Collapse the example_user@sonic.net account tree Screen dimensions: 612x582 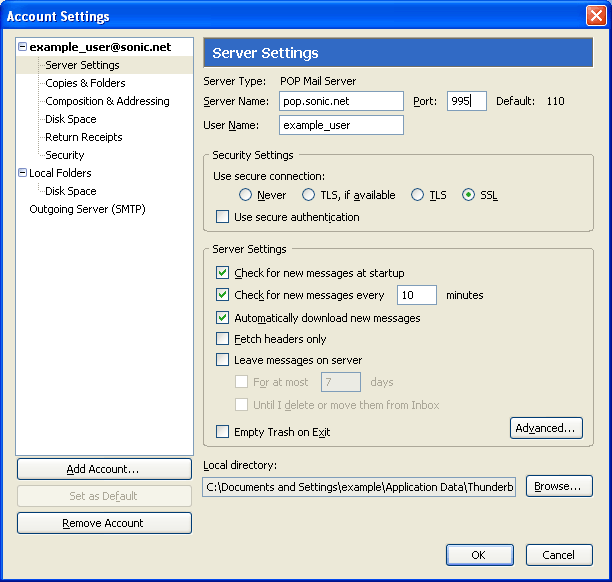pyautogui.click(x=23, y=47)
